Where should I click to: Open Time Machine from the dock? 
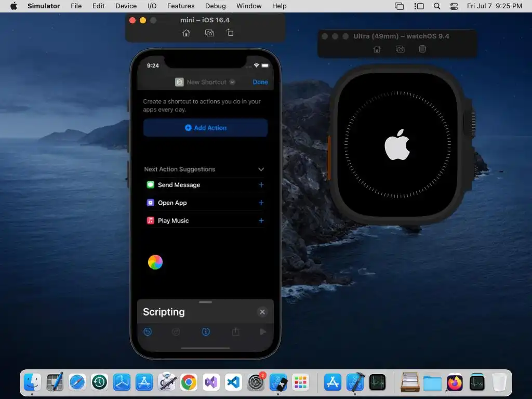coord(99,382)
